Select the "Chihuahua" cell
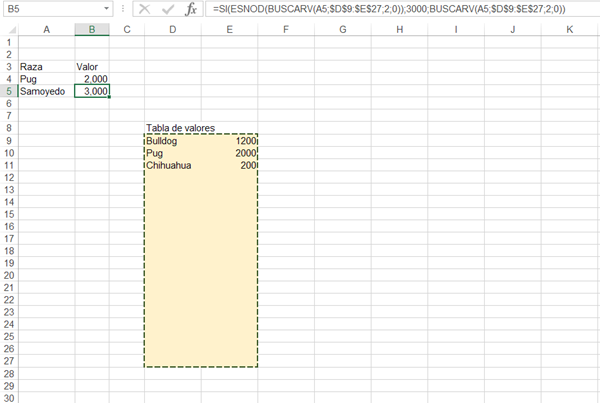Viewport: 600px width, 403px height. 173,165
